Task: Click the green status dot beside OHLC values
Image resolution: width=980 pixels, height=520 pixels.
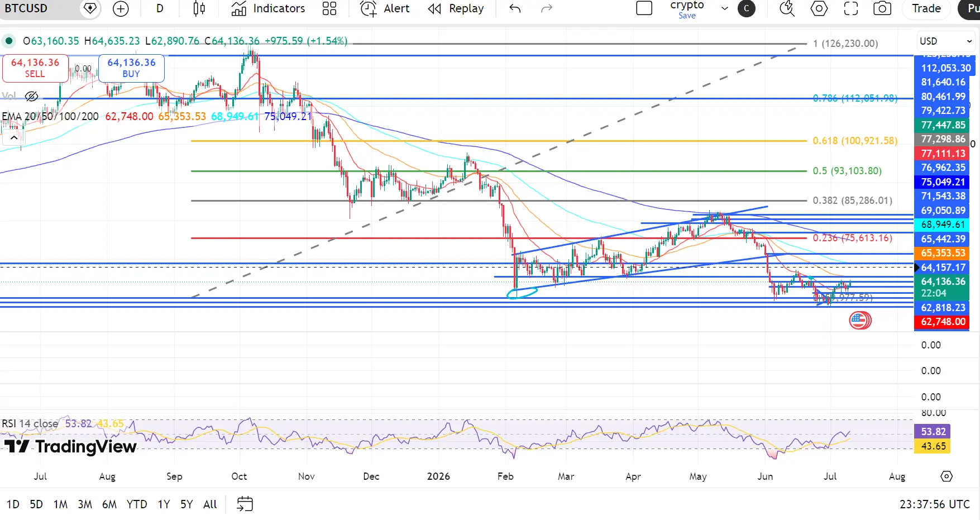Action: pos(9,41)
